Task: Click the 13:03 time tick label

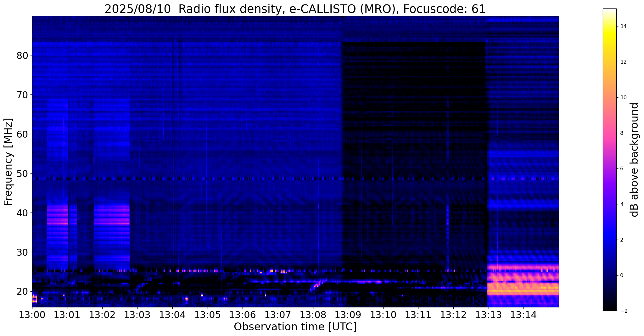Action: tap(137, 315)
